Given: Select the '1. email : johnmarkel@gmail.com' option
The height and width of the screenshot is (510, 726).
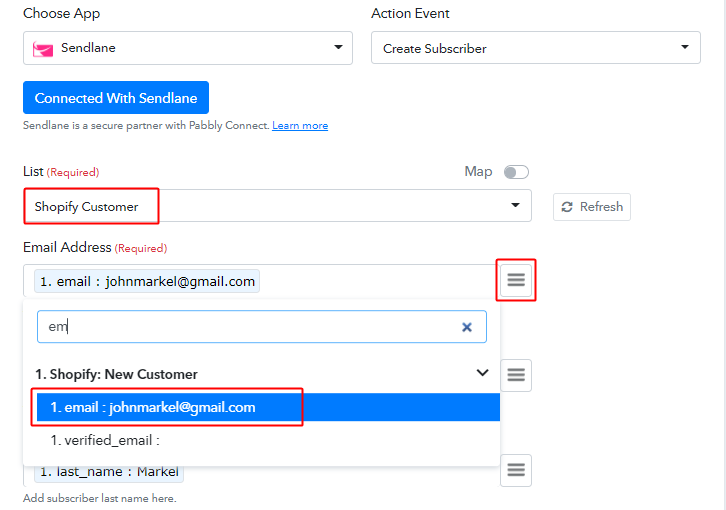Looking at the screenshot, I should pos(268,407).
